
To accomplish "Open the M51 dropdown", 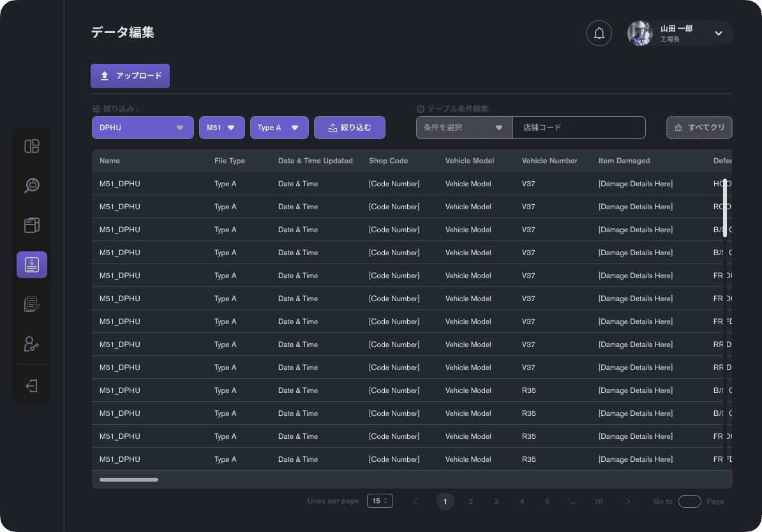I will click(221, 128).
